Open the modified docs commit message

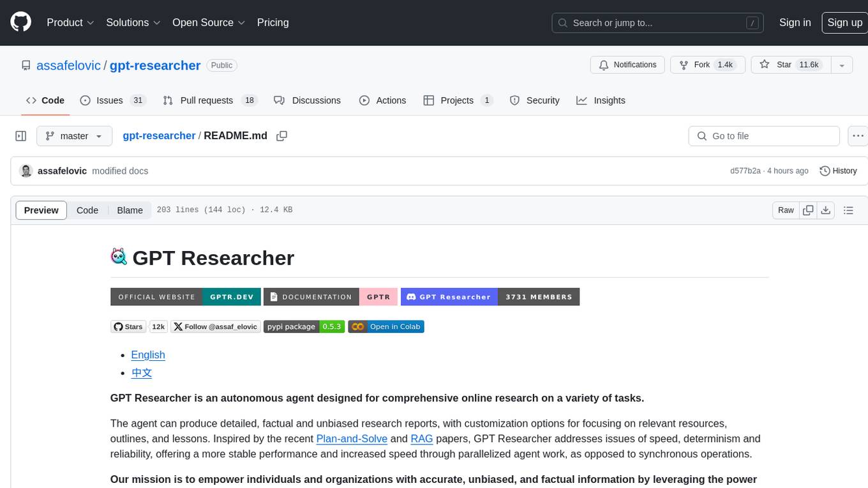pos(120,171)
